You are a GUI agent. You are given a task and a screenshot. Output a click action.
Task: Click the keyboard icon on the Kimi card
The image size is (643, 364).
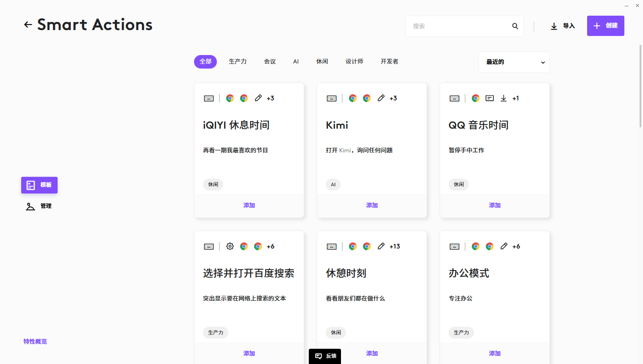pos(332,98)
